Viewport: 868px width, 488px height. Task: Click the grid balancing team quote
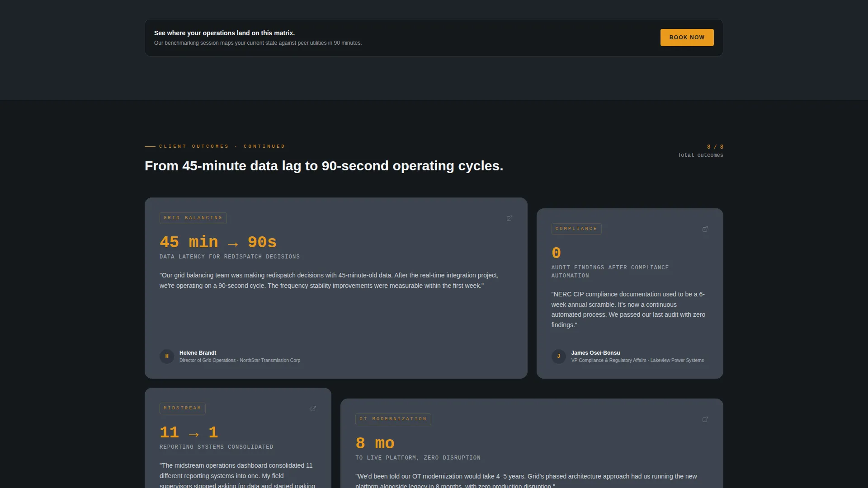pos(329,280)
